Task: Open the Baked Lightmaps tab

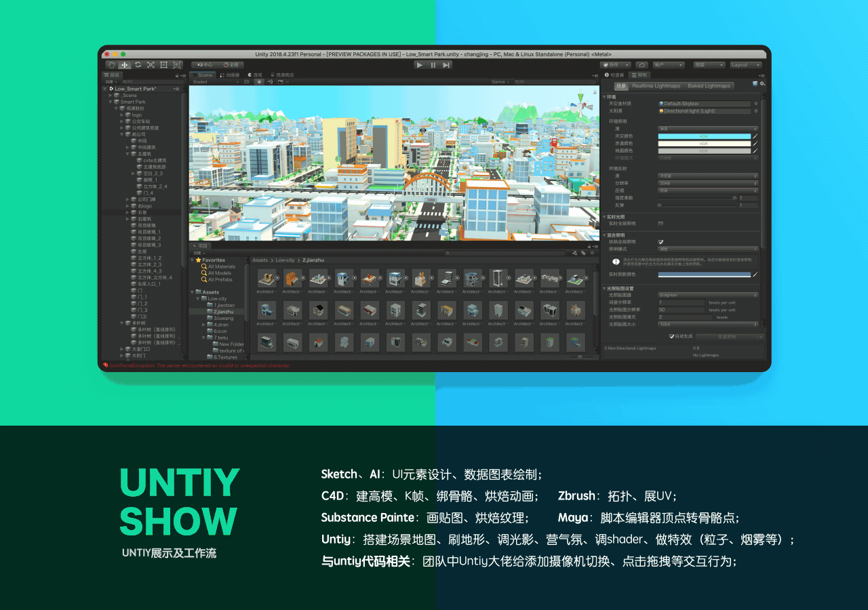Action: [709, 86]
